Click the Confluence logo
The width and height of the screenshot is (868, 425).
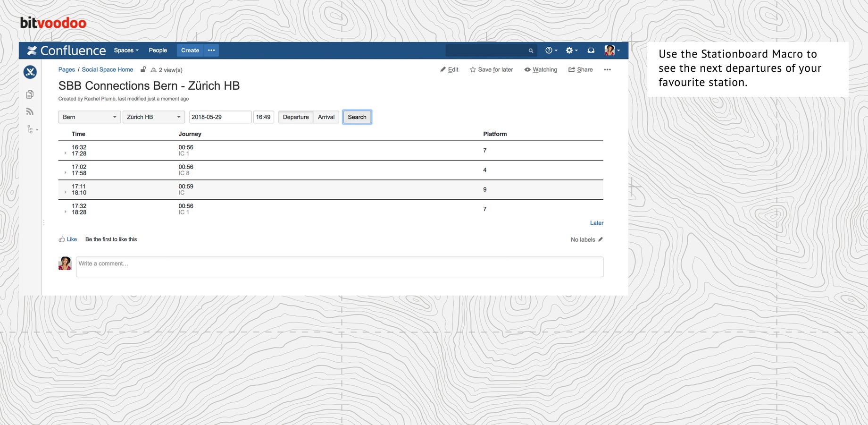point(67,51)
